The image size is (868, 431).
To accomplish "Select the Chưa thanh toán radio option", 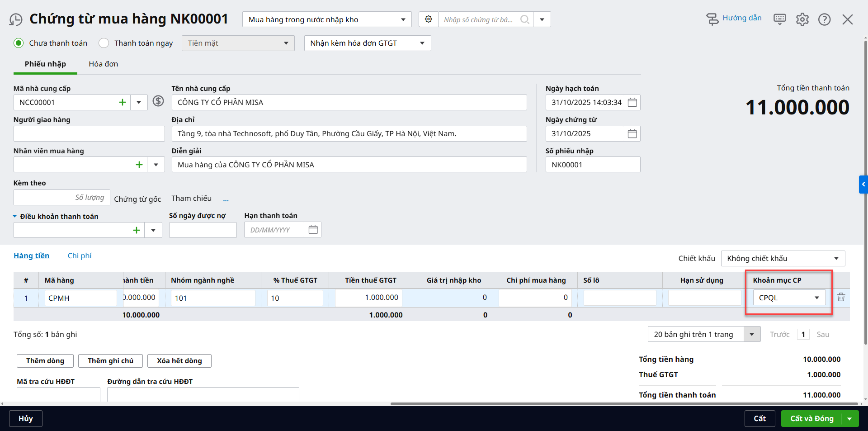I will point(19,43).
